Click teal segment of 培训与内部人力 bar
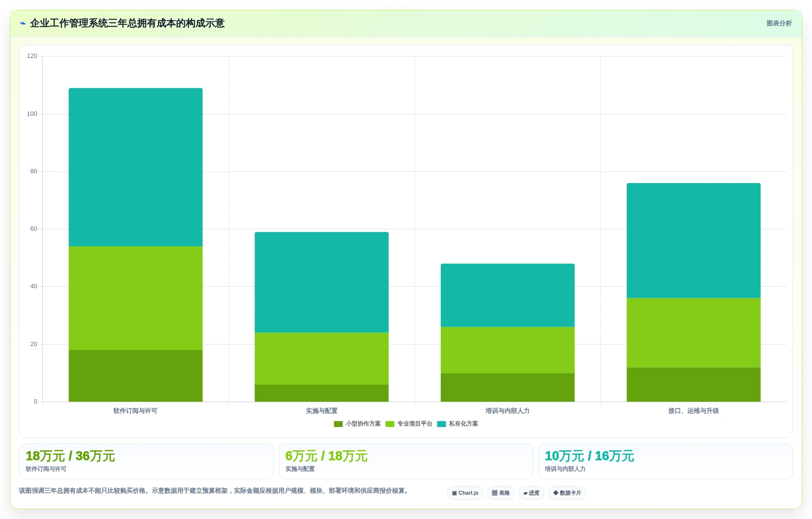Screen dimensions: 812x519 507,295
